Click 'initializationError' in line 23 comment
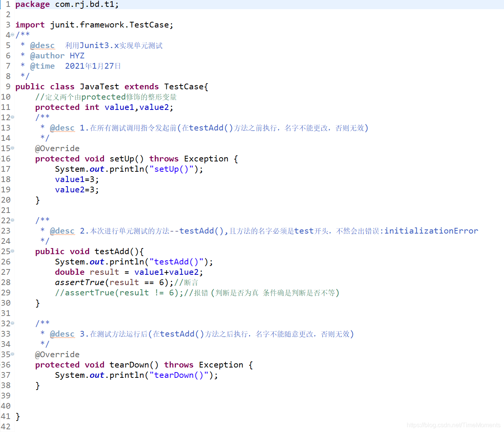Screen dimensions: 504x432 click(x=431, y=231)
